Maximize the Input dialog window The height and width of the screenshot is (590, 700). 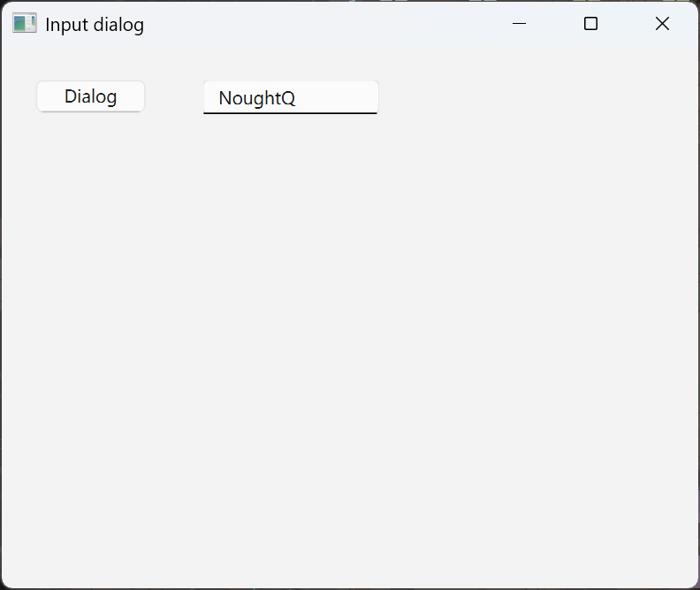pos(591,24)
